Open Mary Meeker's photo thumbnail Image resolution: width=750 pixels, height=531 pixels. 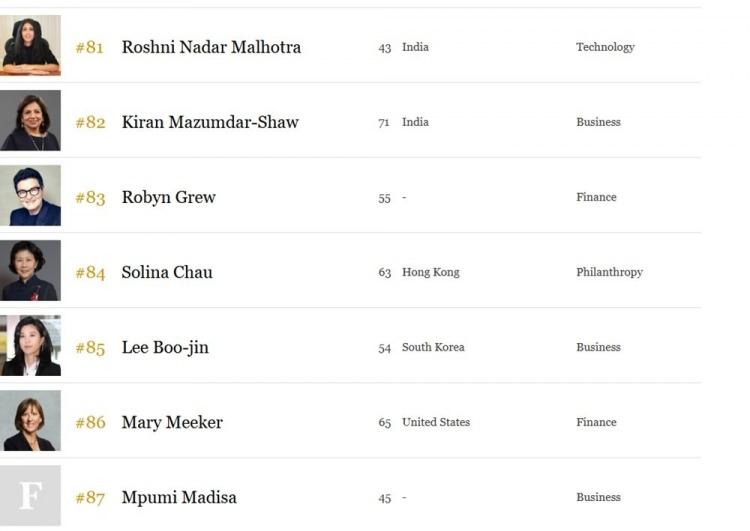30,421
